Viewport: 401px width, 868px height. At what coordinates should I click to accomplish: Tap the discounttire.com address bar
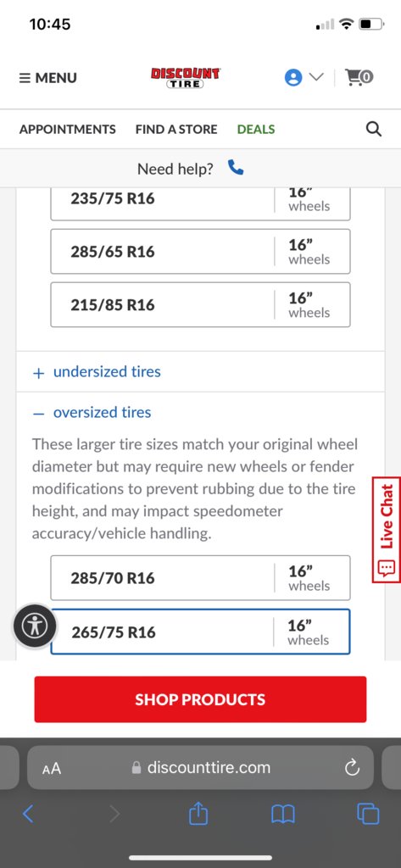pyautogui.click(x=200, y=767)
